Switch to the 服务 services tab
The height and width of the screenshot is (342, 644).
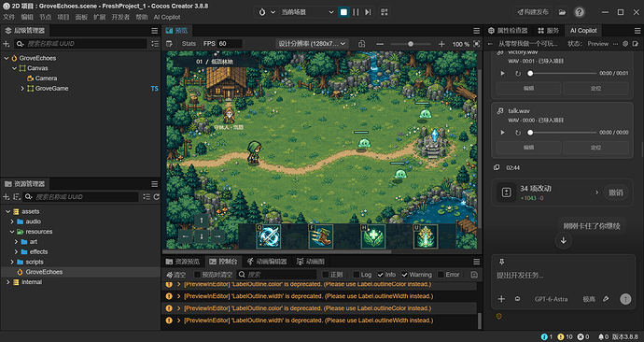[x=548, y=31]
